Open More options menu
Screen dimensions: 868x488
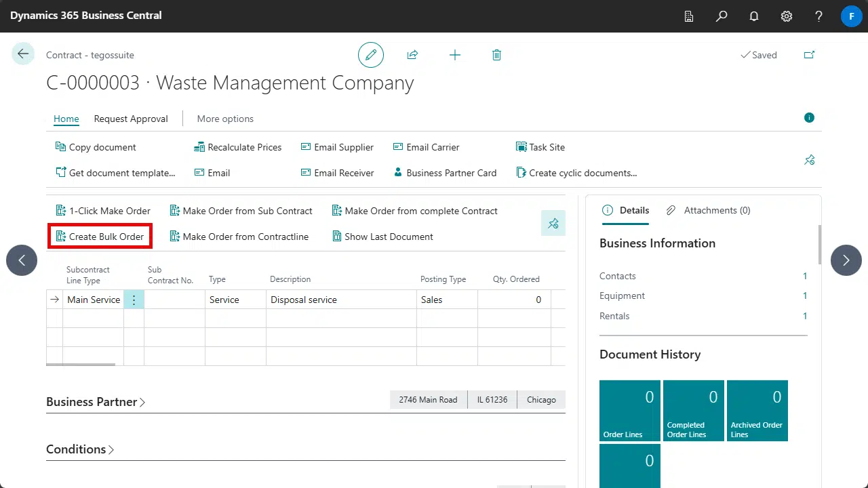pos(224,119)
